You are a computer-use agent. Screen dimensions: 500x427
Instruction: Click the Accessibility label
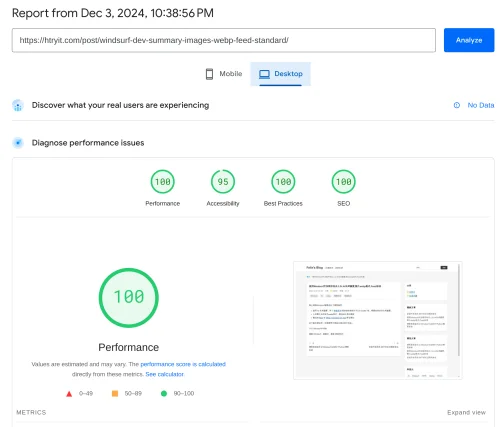[223, 203]
